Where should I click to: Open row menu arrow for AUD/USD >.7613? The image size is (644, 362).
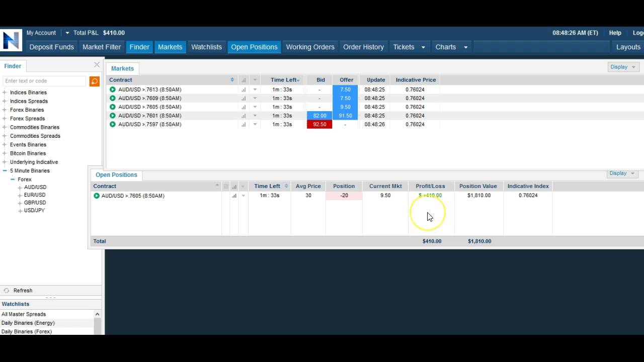pyautogui.click(x=255, y=89)
